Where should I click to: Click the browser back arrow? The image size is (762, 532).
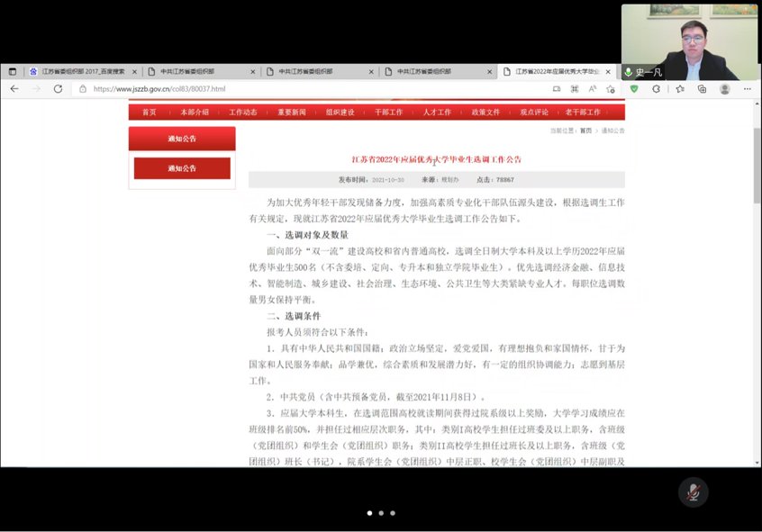point(14,89)
